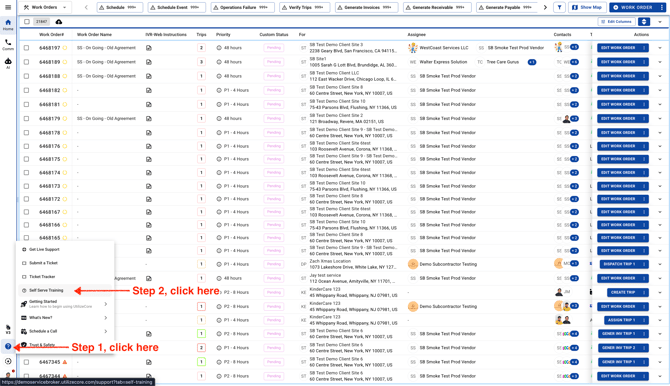Image resolution: width=670 pixels, height=386 pixels.
Task: Click three-dot menu on the WORK ORDER button
Action: tap(661, 7)
